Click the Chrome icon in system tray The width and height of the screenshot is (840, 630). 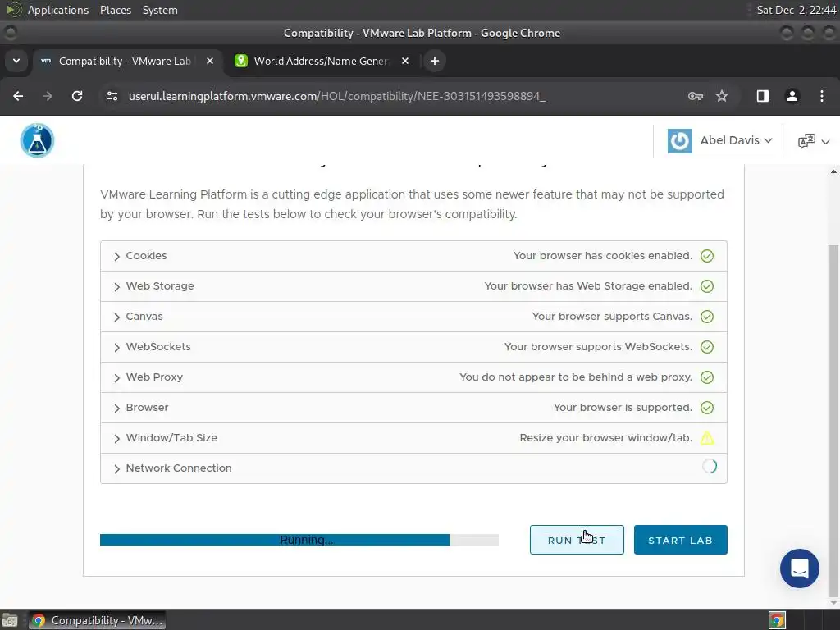(777, 620)
